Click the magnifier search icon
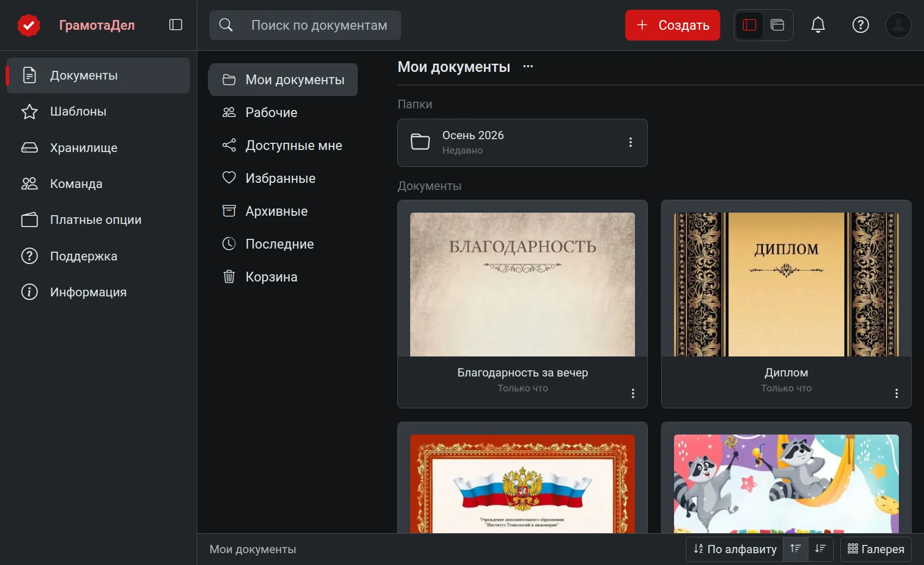This screenshot has width=924, height=565. [226, 25]
